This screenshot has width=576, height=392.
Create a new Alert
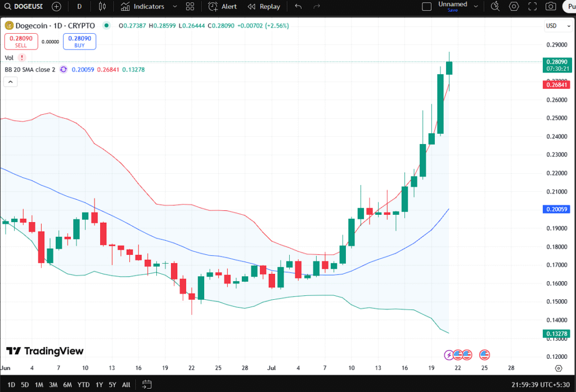[223, 7]
